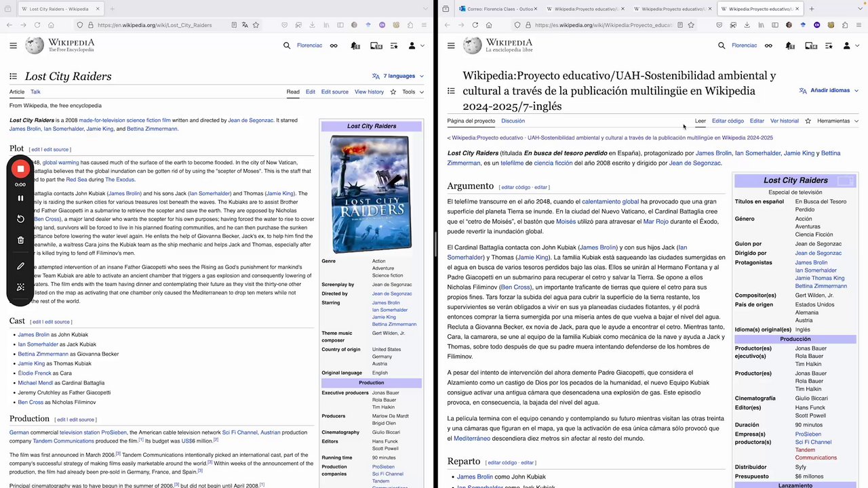Switch to the Correo: Florencia Claes Outlook tab
The width and height of the screenshot is (868, 488).
[497, 9]
